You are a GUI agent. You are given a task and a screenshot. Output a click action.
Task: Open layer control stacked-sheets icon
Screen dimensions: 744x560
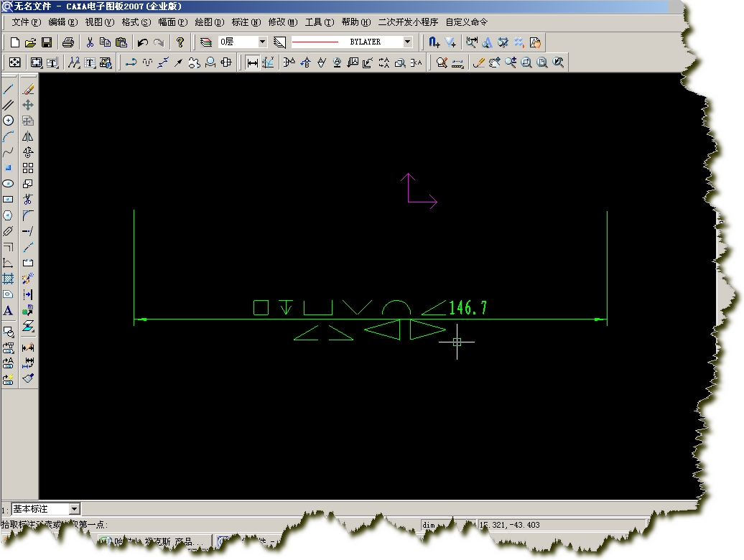click(x=205, y=42)
